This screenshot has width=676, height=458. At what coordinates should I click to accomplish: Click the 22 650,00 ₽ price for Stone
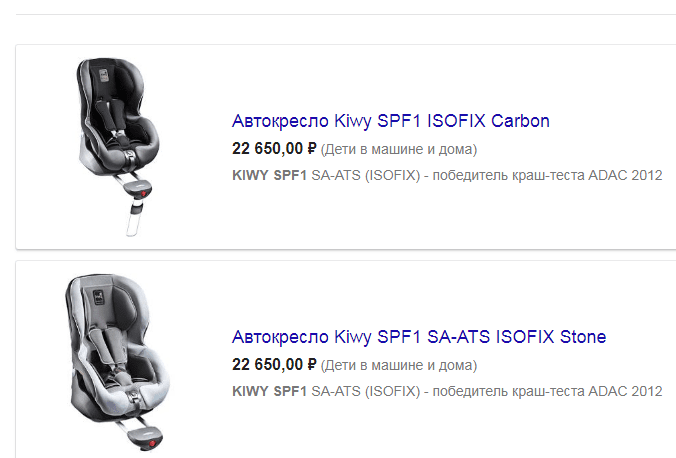coord(273,364)
